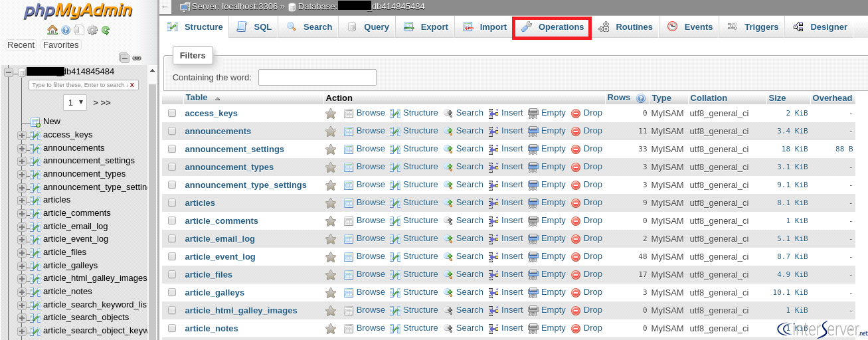Open the settings gear icon in sidebar

[92, 30]
